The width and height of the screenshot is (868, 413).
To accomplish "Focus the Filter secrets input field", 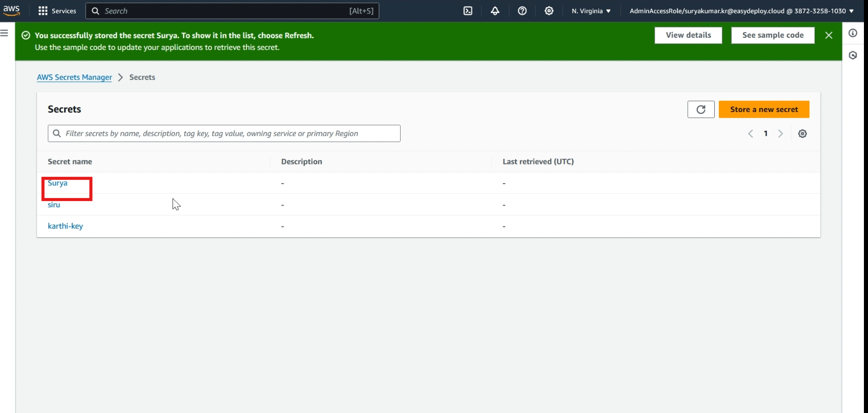I will 224,133.
